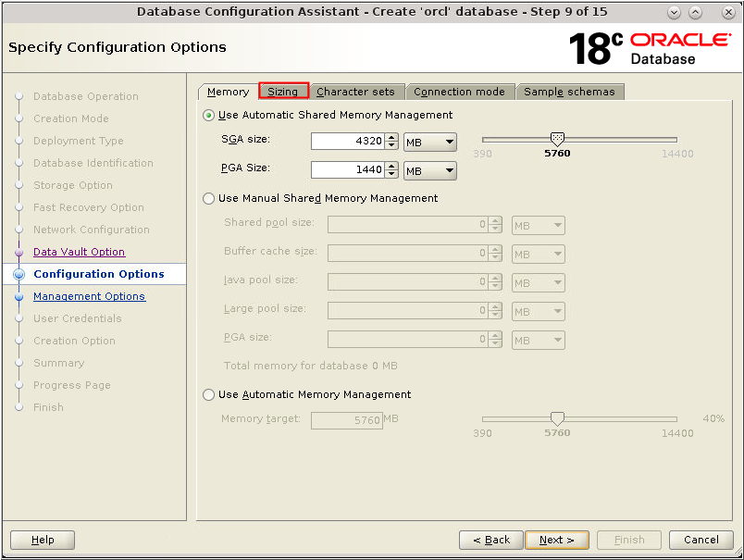The width and height of the screenshot is (744, 560).
Task: Click the Oracle Database 18c logo
Action: pos(650,48)
